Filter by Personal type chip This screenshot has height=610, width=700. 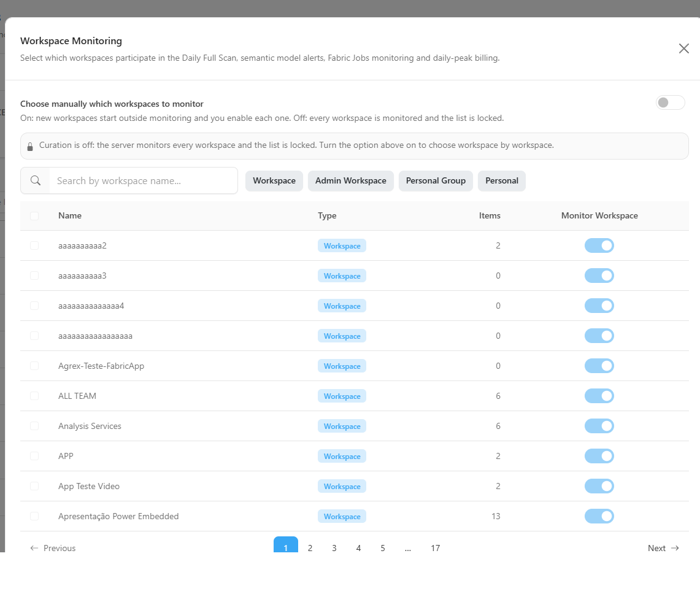click(502, 181)
